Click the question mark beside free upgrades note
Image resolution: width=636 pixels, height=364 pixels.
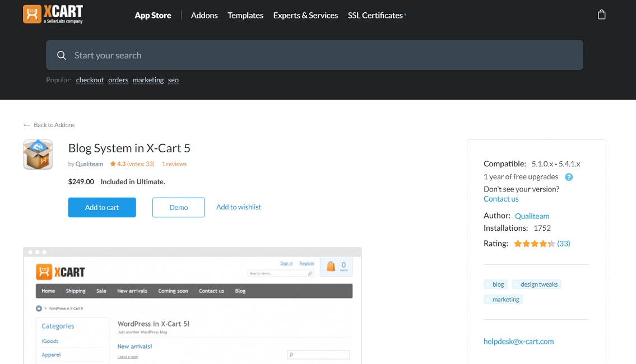pos(569,176)
